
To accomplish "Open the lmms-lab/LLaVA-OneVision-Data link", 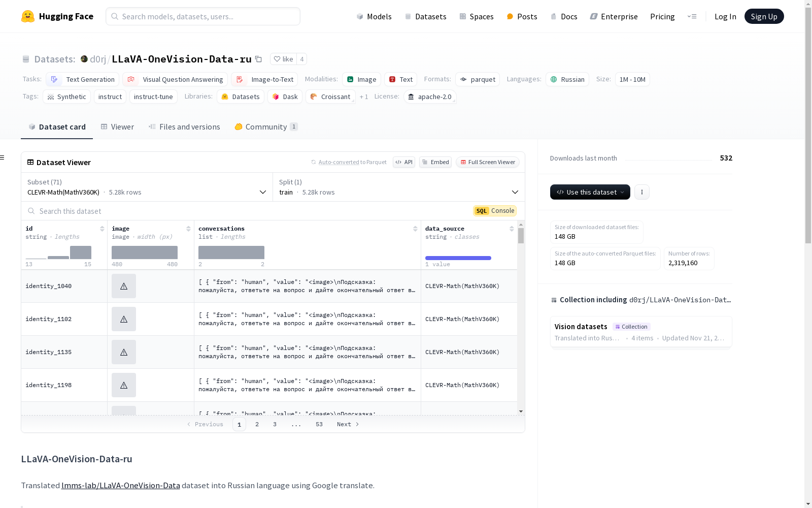I will 121,485.
